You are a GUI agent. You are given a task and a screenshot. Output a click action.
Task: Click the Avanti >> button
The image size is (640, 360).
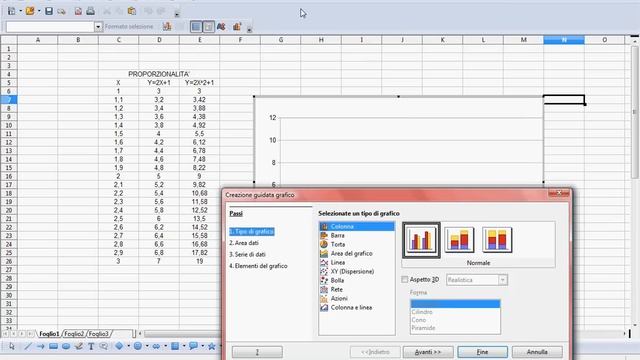tap(428, 352)
